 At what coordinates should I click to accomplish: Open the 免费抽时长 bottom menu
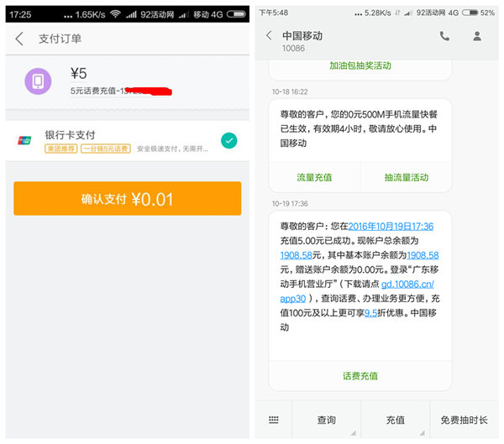[465, 420]
